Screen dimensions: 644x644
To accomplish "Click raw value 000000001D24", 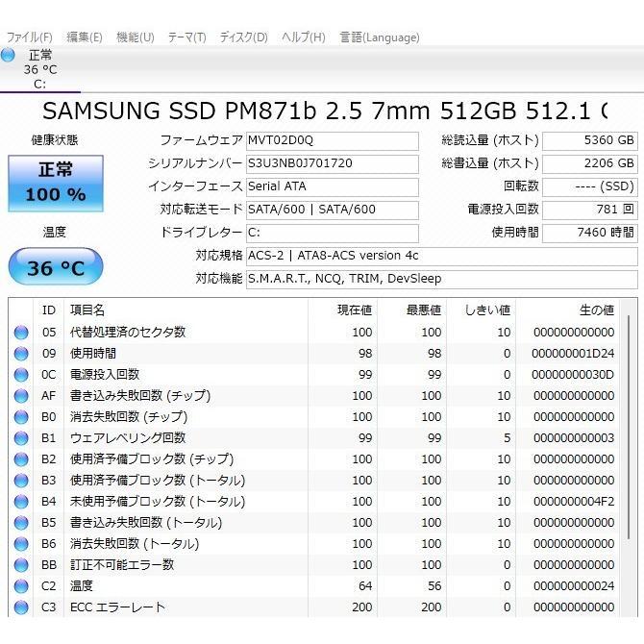I will (x=573, y=354).
